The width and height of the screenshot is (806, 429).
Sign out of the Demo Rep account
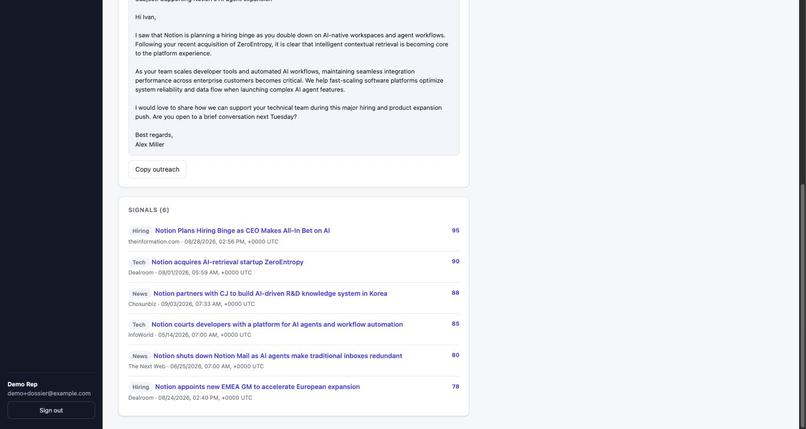pyautogui.click(x=51, y=411)
